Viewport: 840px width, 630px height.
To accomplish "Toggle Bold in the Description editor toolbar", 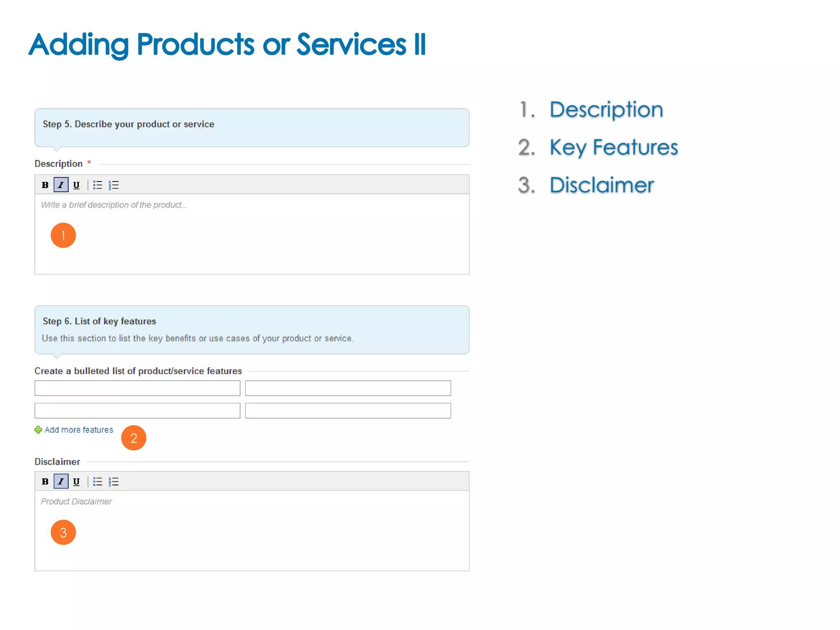I will (x=45, y=185).
